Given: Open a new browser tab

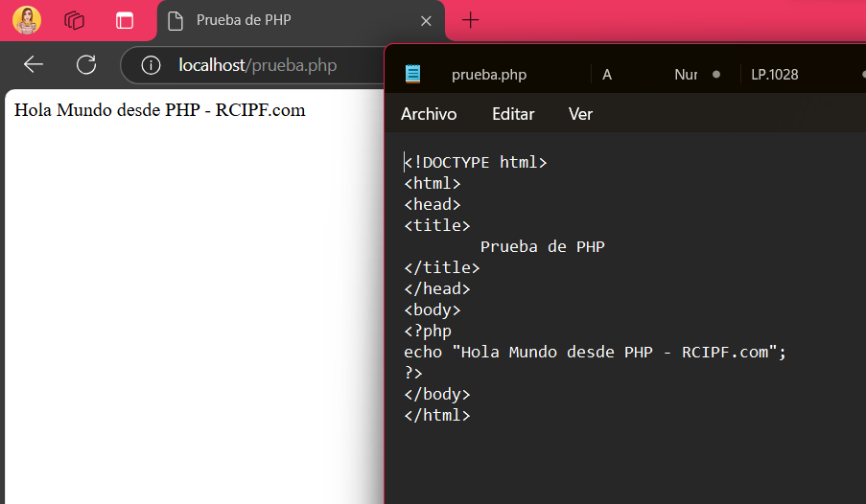Looking at the screenshot, I should coord(470,20).
